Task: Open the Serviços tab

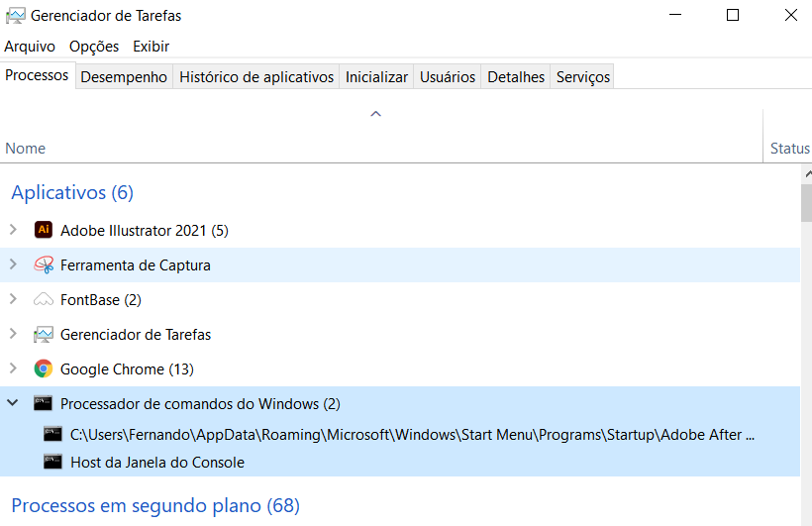Action: coord(582,76)
